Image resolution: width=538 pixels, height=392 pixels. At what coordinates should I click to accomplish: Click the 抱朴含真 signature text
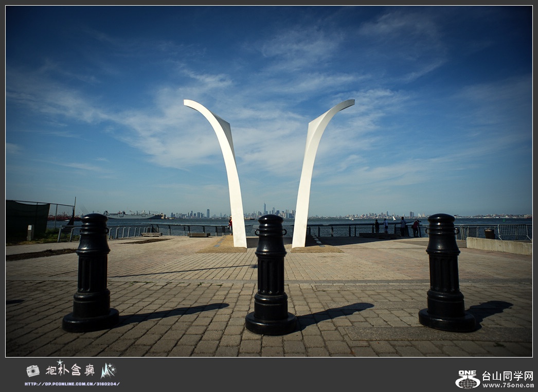pyautogui.click(x=70, y=370)
